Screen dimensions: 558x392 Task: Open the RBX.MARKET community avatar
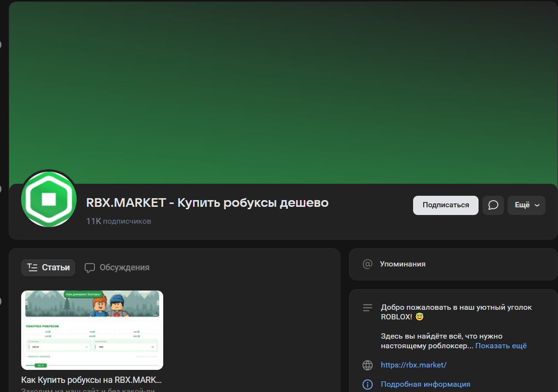pyautogui.click(x=49, y=199)
